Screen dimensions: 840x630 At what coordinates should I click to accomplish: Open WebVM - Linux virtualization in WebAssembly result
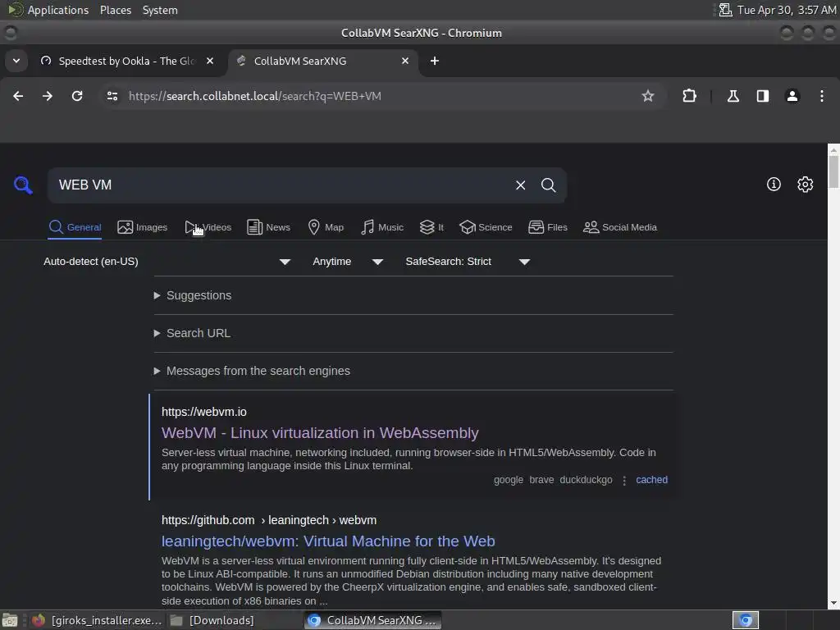tap(320, 433)
